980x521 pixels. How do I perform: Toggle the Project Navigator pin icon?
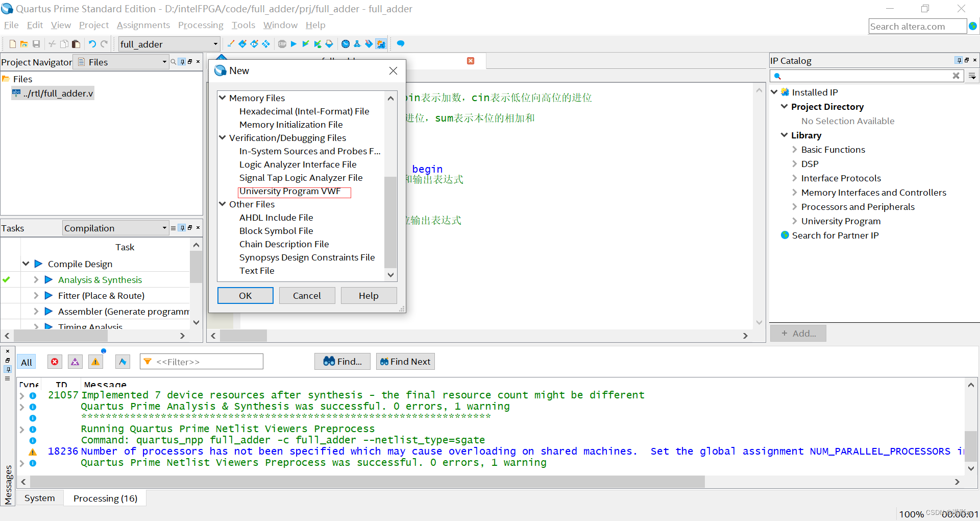click(x=182, y=62)
